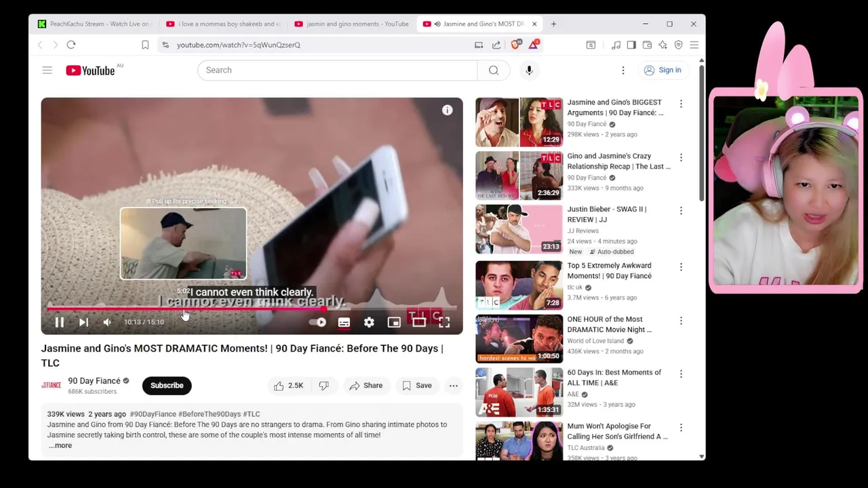View site information icon in address bar
868x488 pixels.
pyautogui.click(x=165, y=45)
